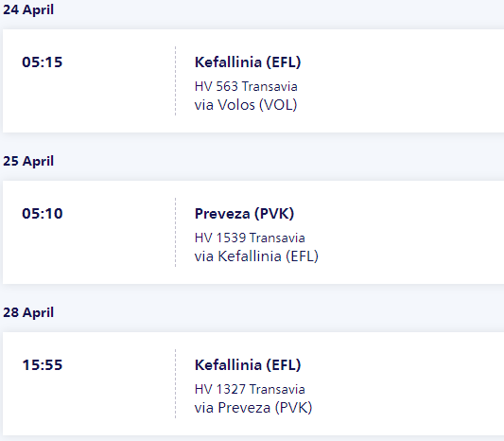Click the 28 April date heading
The image size is (504, 441).
28,312
